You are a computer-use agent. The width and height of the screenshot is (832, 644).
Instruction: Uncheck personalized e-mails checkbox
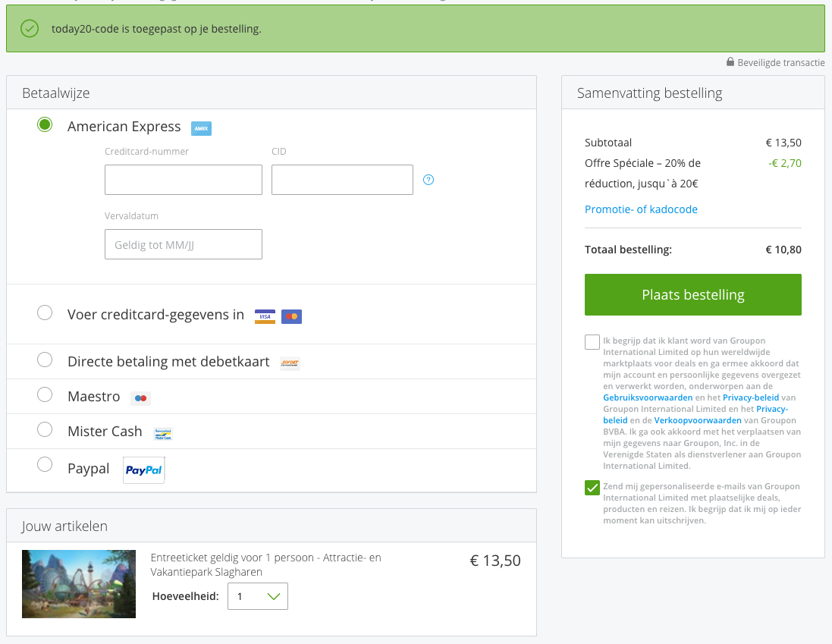coord(592,488)
